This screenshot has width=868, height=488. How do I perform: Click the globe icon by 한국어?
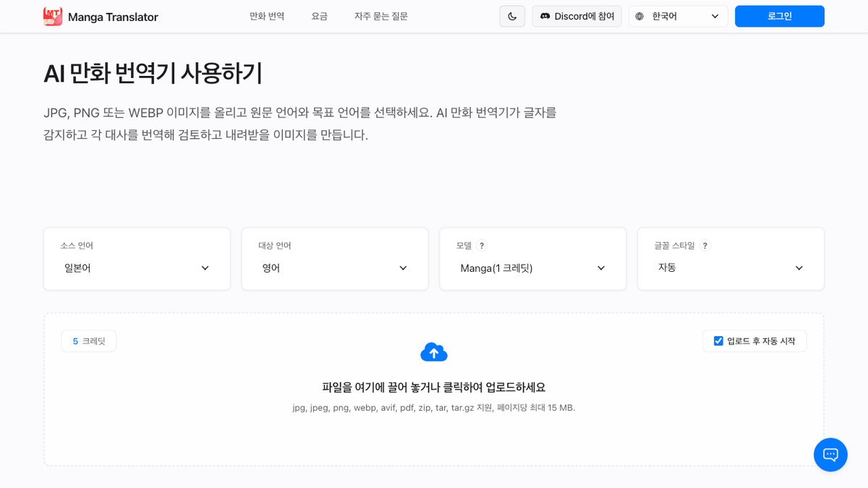(639, 16)
